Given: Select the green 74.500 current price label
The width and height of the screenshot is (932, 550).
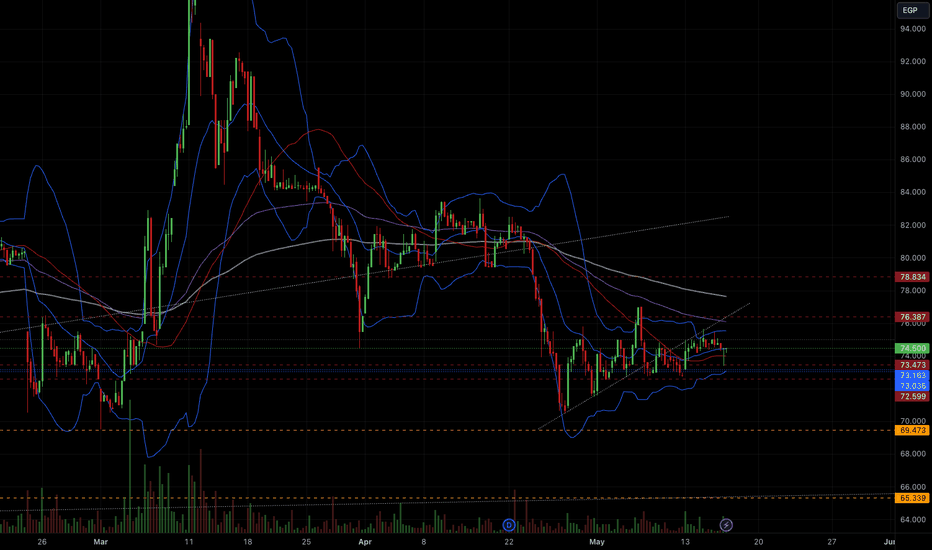Looking at the screenshot, I should (x=912, y=348).
